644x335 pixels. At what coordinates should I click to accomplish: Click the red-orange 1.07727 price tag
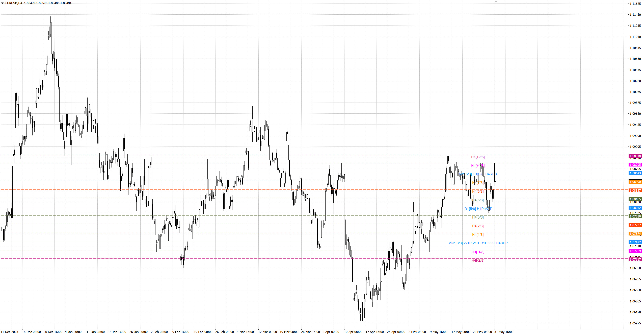tap(635, 225)
